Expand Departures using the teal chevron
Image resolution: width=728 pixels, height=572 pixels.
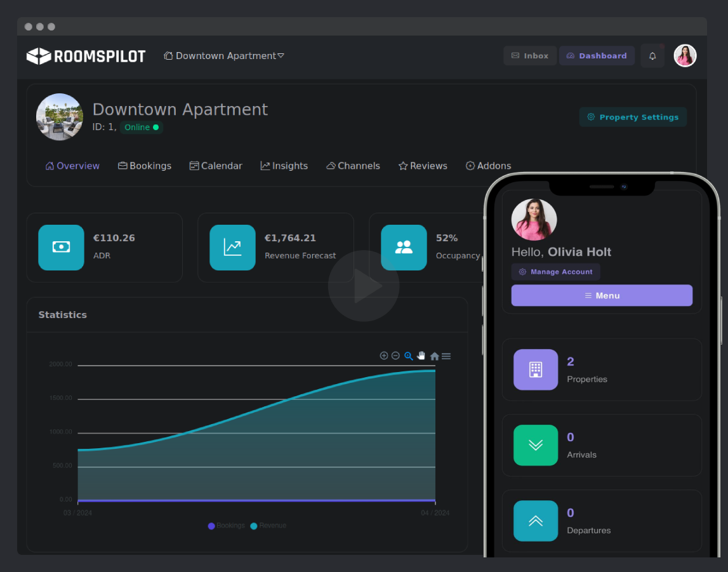pyautogui.click(x=536, y=521)
